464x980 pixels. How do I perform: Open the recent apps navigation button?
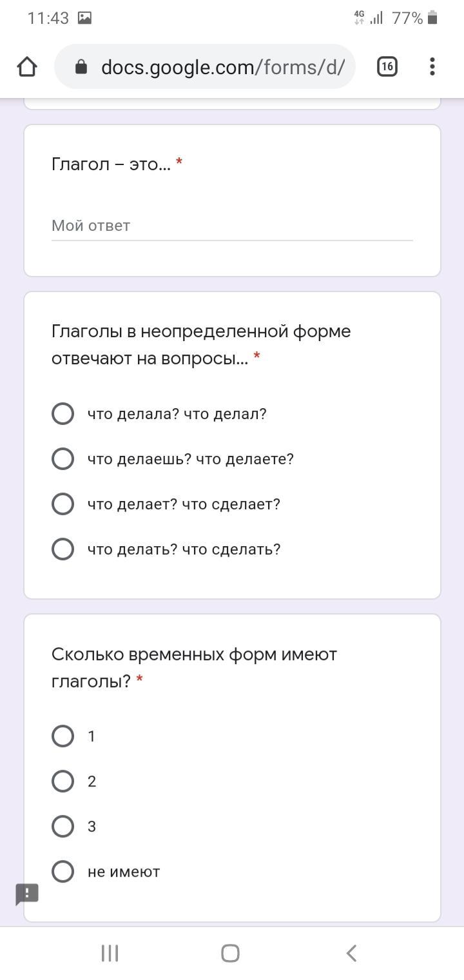pyautogui.click(x=110, y=953)
